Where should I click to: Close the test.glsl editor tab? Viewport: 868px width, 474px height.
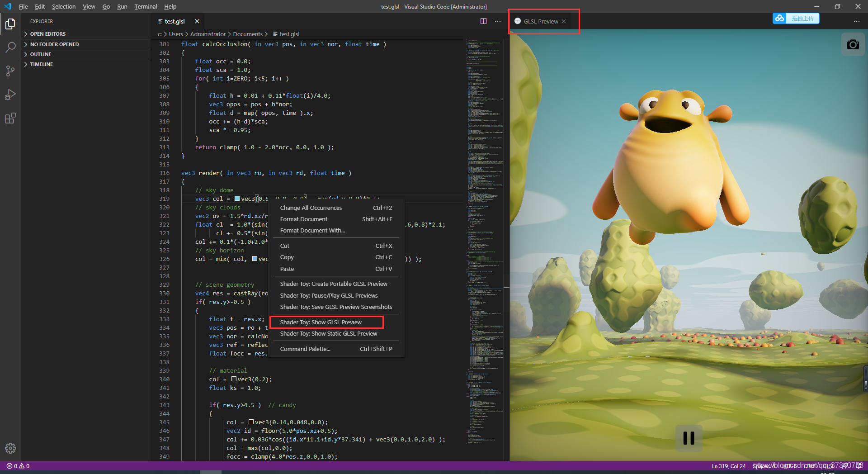(197, 21)
